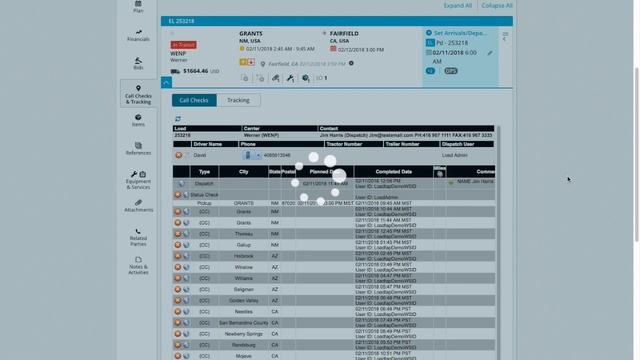
Task: Click the Collapse All link
Action: pyautogui.click(x=497, y=5)
